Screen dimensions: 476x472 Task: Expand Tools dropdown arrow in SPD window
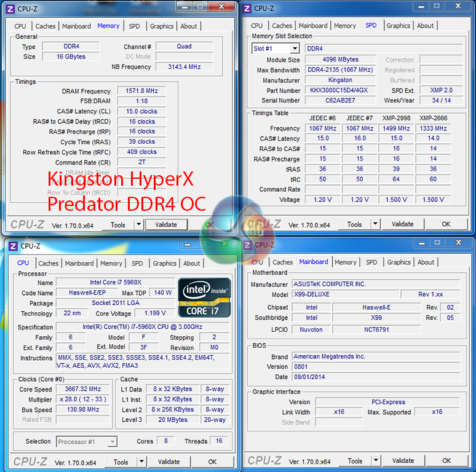[376, 224]
